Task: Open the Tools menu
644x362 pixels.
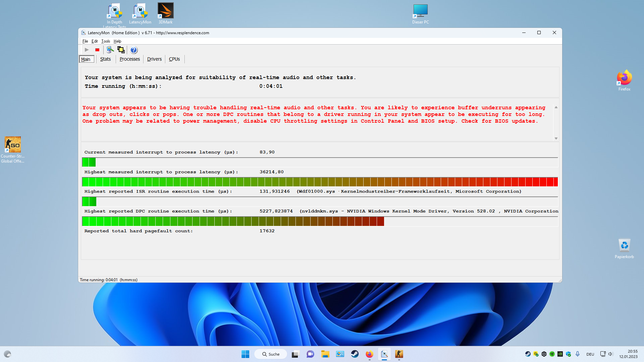Action: point(106,41)
